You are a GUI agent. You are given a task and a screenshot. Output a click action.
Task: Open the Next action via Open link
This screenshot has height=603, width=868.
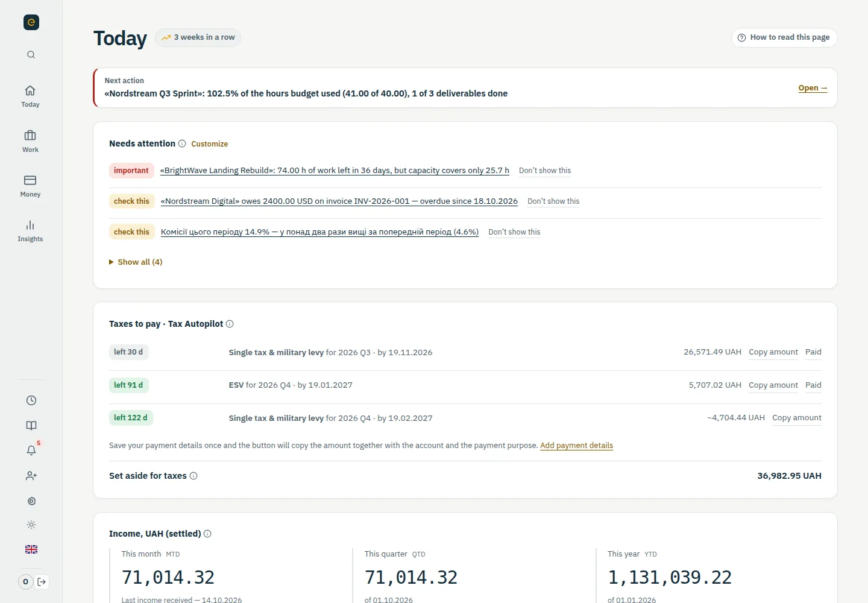[813, 88]
